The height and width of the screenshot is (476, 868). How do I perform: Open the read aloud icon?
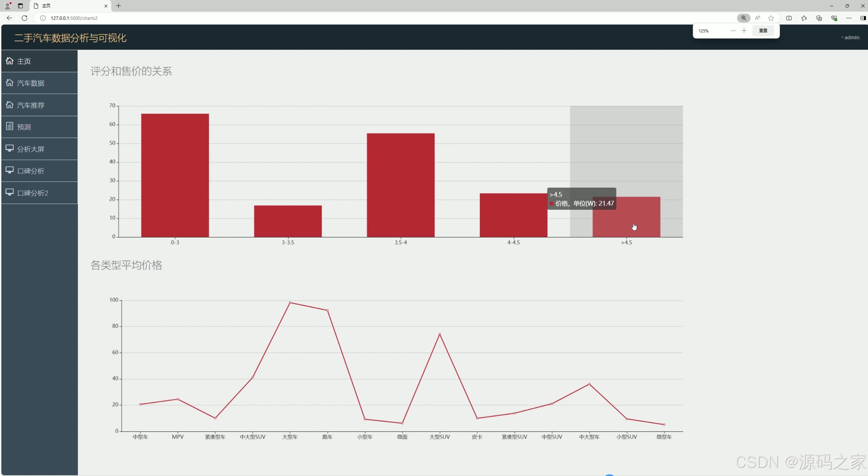pyautogui.click(x=757, y=18)
